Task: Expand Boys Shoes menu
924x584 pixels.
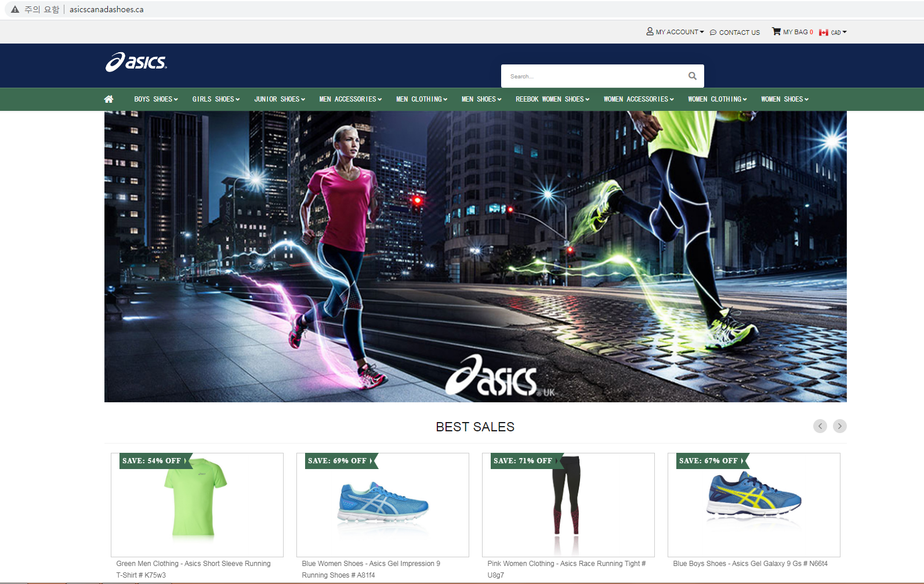Action: click(156, 99)
